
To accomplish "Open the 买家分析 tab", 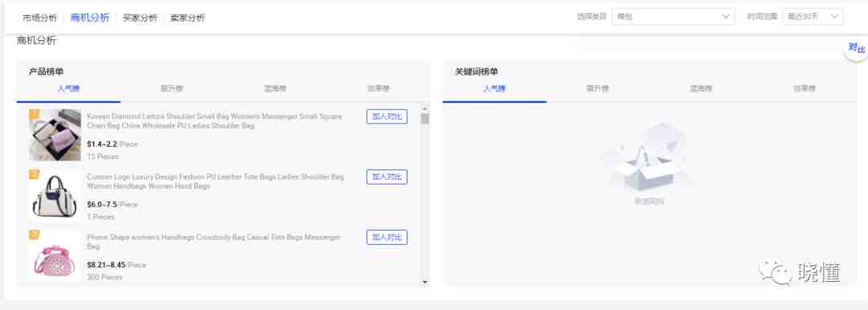I will (140, 18).
